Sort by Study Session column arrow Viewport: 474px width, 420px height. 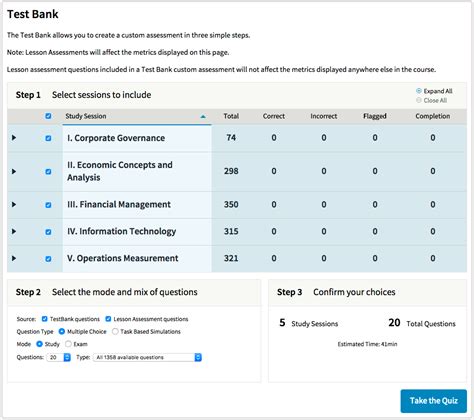[x=203, y=116]
